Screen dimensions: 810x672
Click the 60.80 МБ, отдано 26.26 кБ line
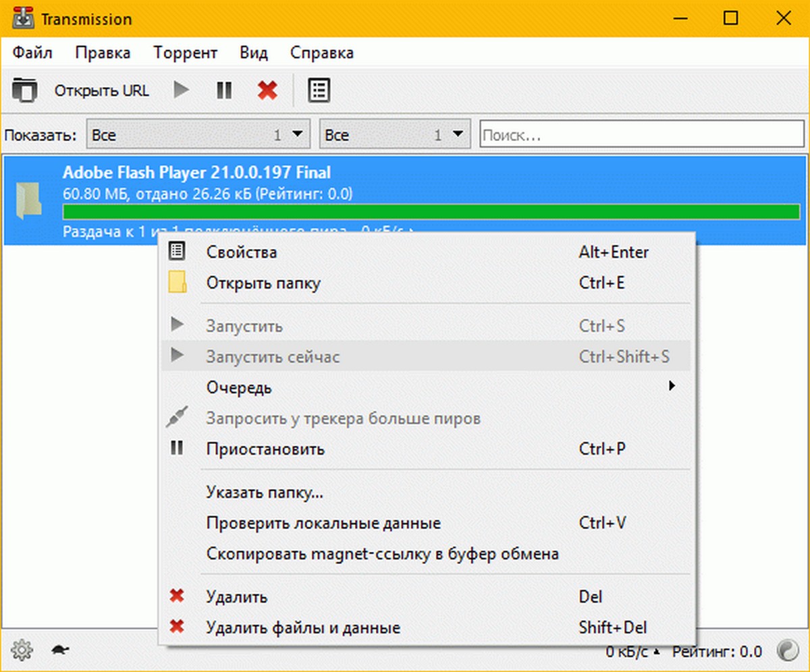tap(208, 194)
